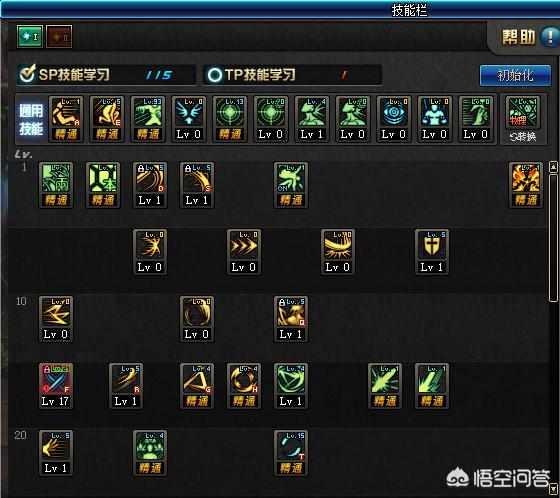Image resolution: width=560 pixels, height=498 pixels.
Task: Select the blue winged general skill at Lv 0
Action: [x=189, y=119]
